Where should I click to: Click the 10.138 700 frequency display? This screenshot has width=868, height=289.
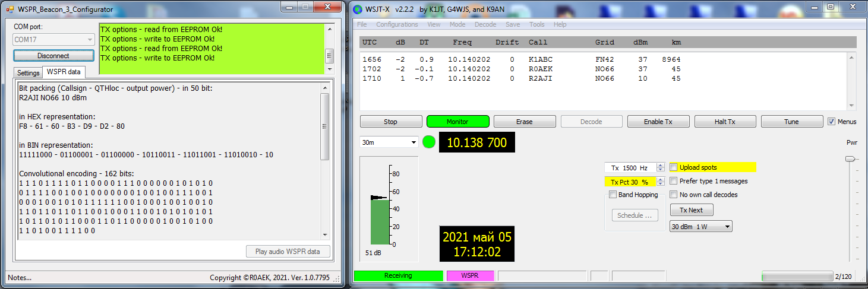pos(477,142)
